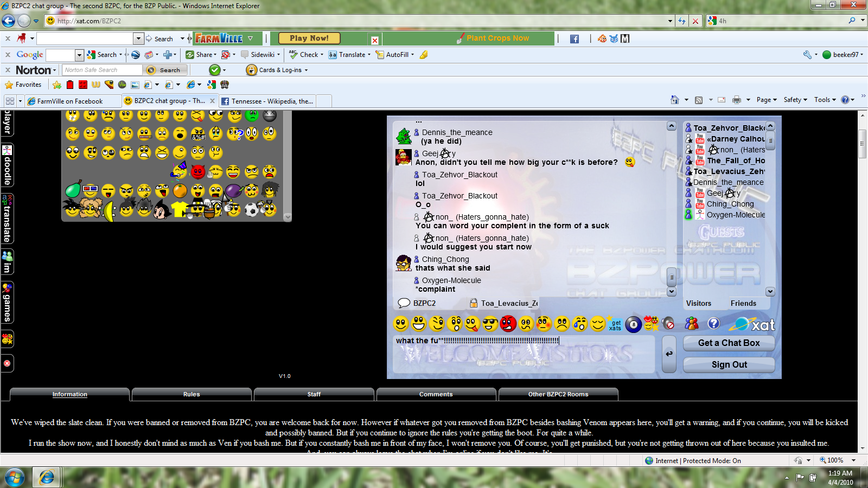Image resolution: width=868 pixels, height=488 pixels.
Task: Click the RSS feeds icon
Action: [699, 100]
